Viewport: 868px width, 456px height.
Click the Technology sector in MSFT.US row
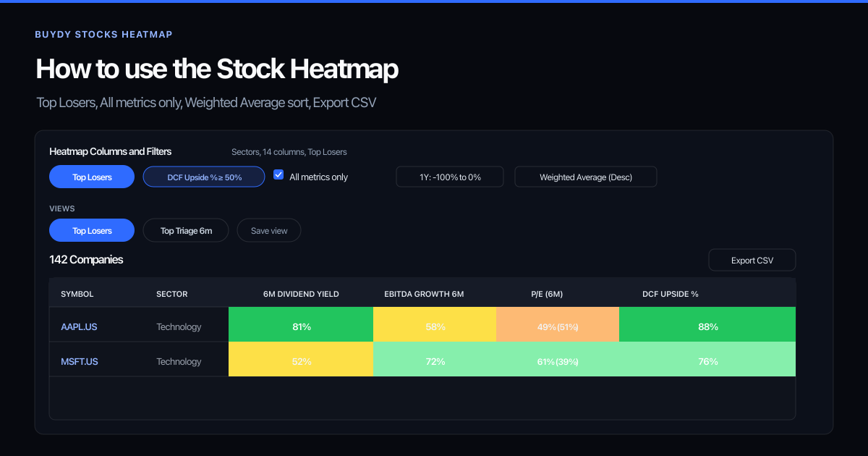[179, 361]
